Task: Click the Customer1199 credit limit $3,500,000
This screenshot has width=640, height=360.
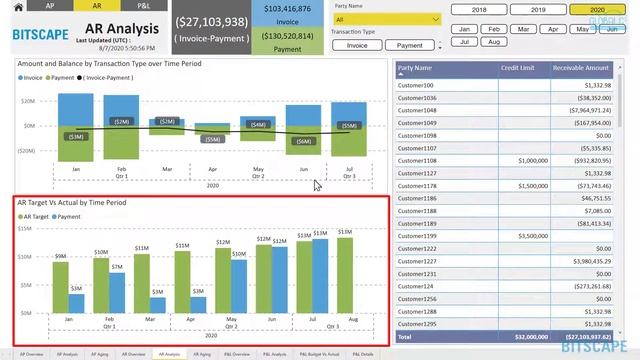Action: tap(533, 236)
